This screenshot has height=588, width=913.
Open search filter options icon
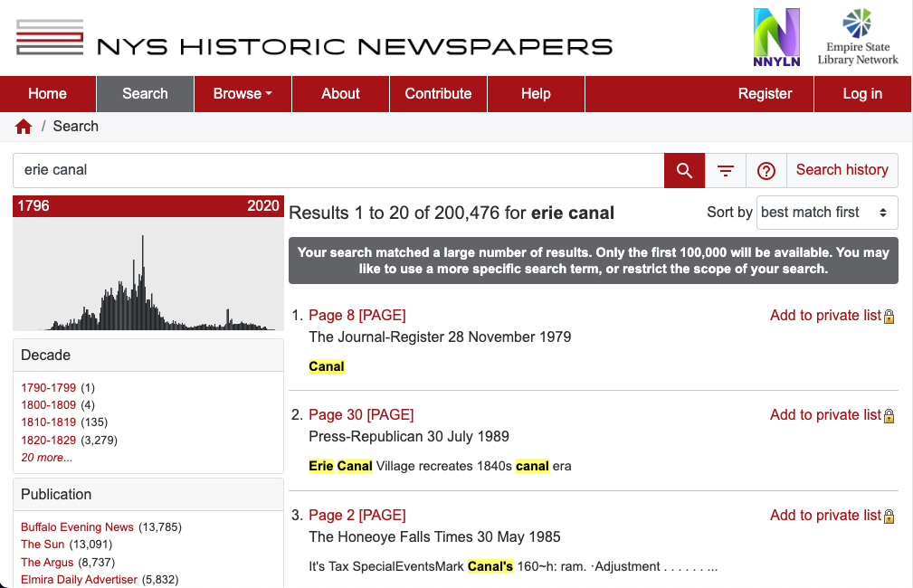coord(726,171)
